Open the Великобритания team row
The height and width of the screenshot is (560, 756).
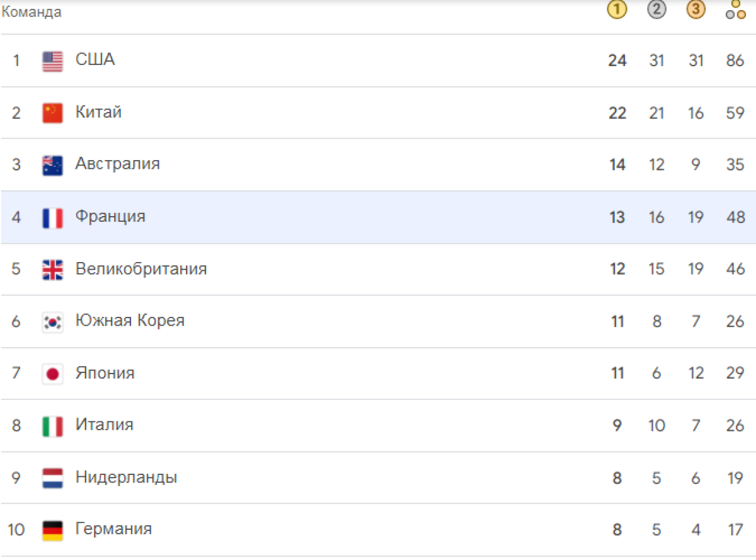378,269
